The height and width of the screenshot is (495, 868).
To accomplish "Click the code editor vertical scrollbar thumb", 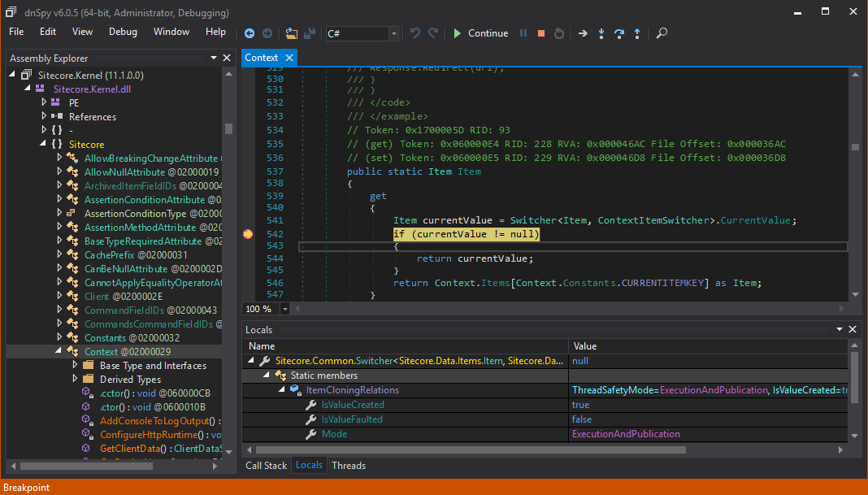I will point(855,147).
